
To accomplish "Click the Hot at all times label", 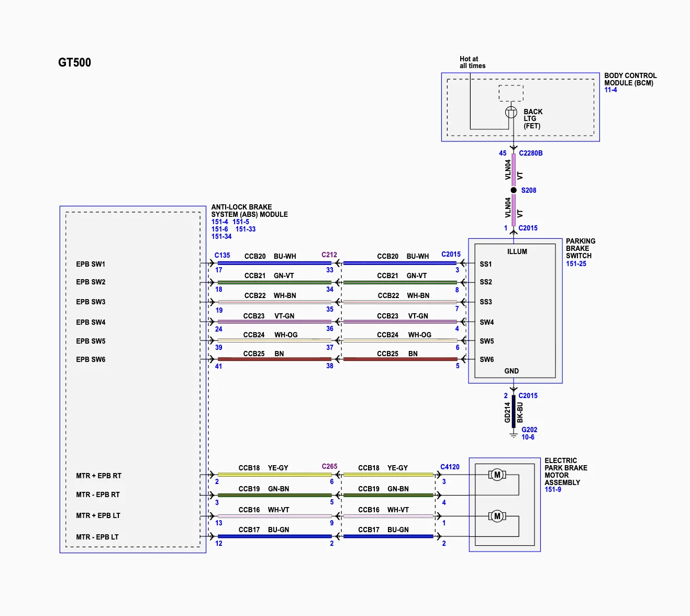I will pyautogui.click(x=473, y=62).
